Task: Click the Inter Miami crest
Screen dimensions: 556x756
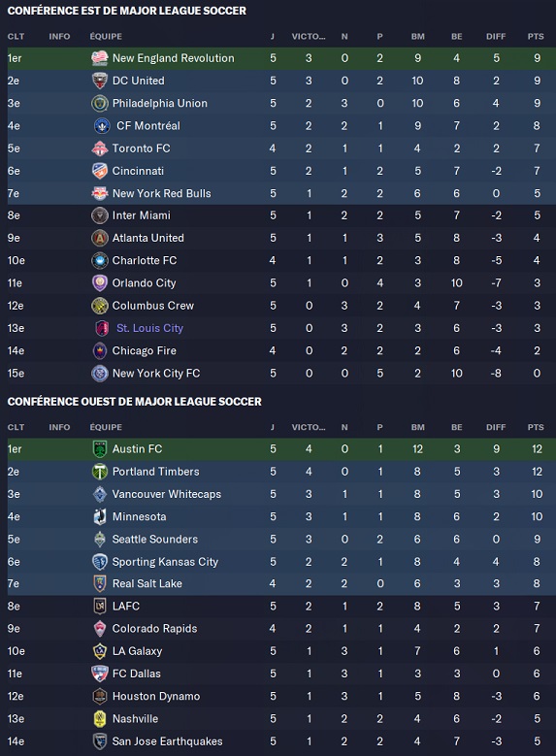Action: 100,215
